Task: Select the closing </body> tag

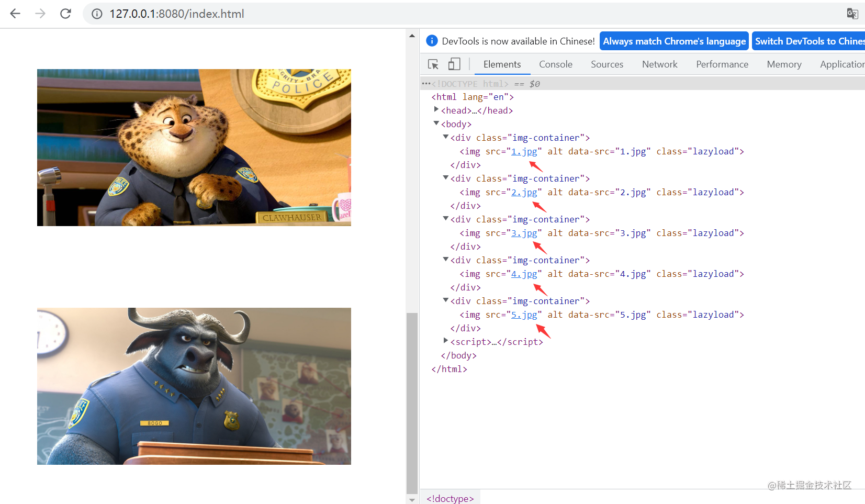Action: click(x=459, y=355)
